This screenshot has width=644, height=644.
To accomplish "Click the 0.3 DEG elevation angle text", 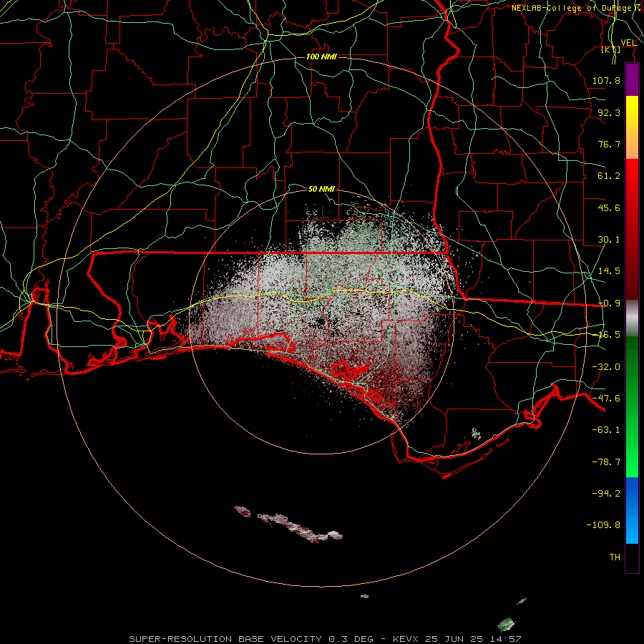I will (351, 639).
